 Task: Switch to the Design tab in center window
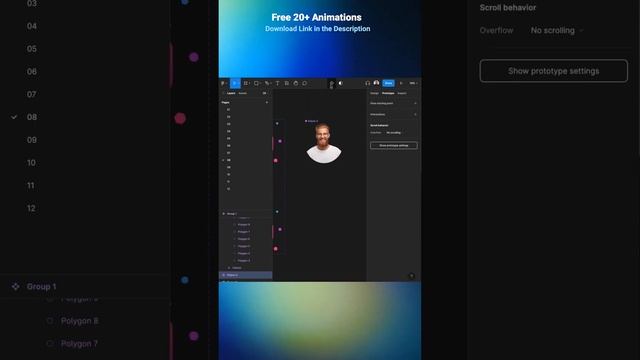pos(374,93)
